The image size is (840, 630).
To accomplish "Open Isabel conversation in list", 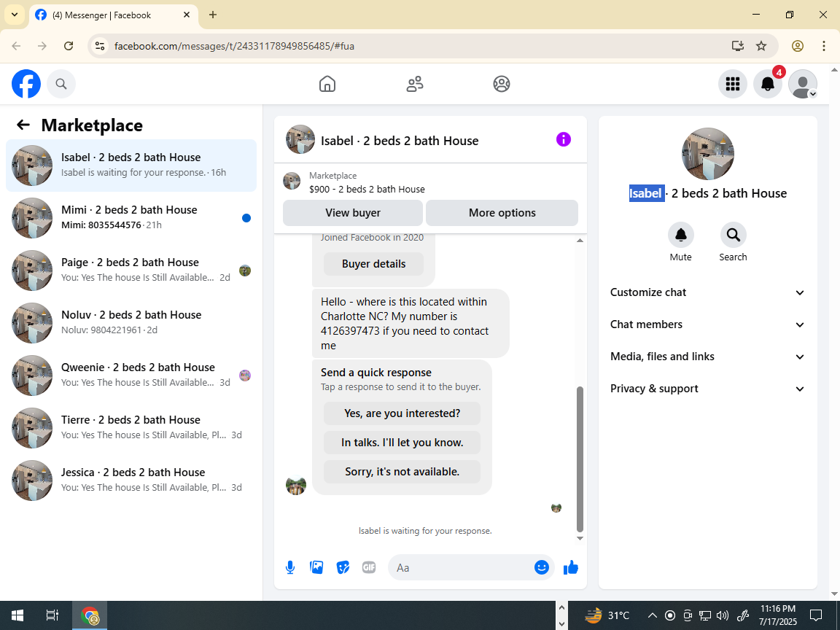I will 131,166.
